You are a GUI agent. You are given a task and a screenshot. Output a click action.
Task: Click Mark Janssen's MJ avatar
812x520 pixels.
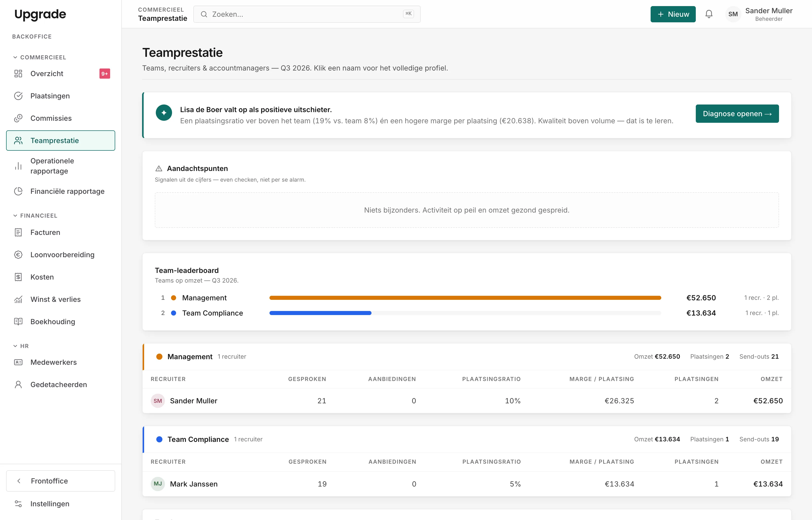click(x=158, y=484)
